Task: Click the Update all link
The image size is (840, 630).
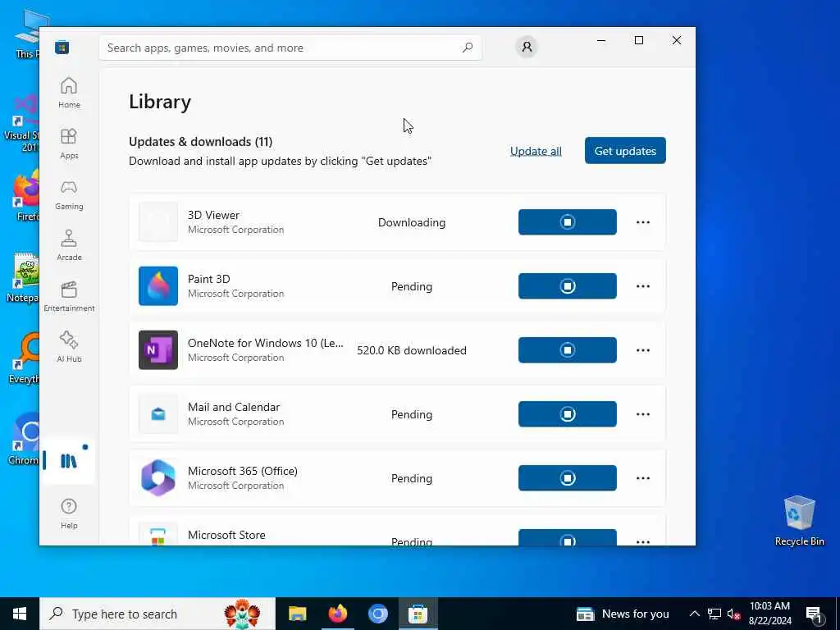Action: pos(536,151)
